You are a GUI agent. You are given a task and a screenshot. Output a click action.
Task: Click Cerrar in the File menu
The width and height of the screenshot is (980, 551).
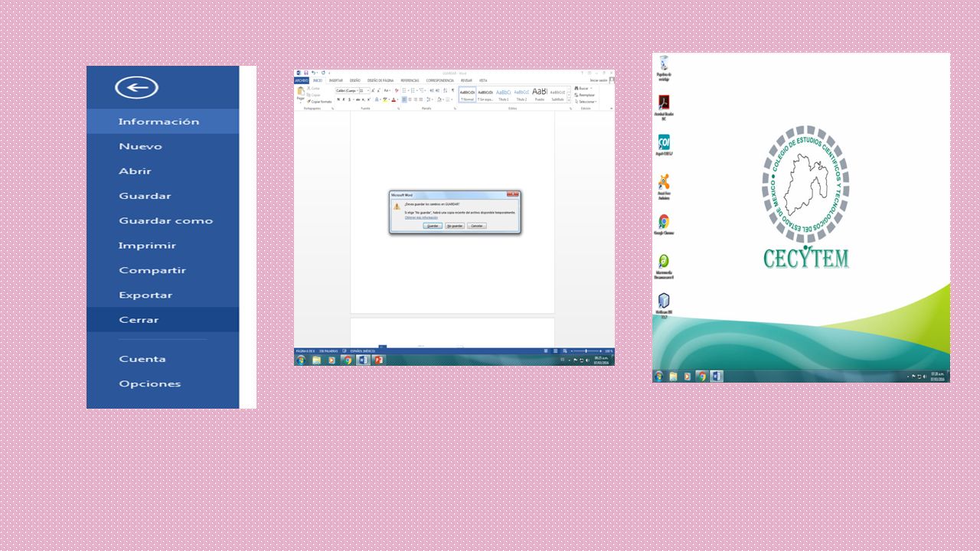point(162,319)
